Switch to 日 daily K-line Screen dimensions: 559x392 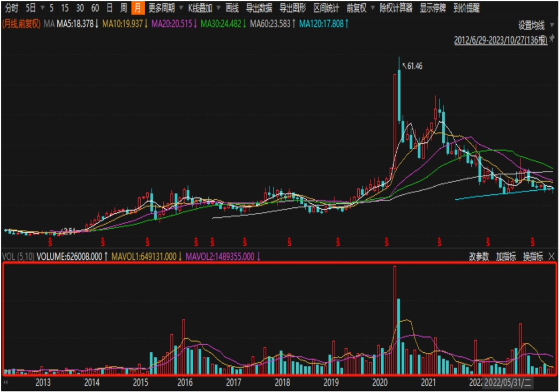point(110,8)
